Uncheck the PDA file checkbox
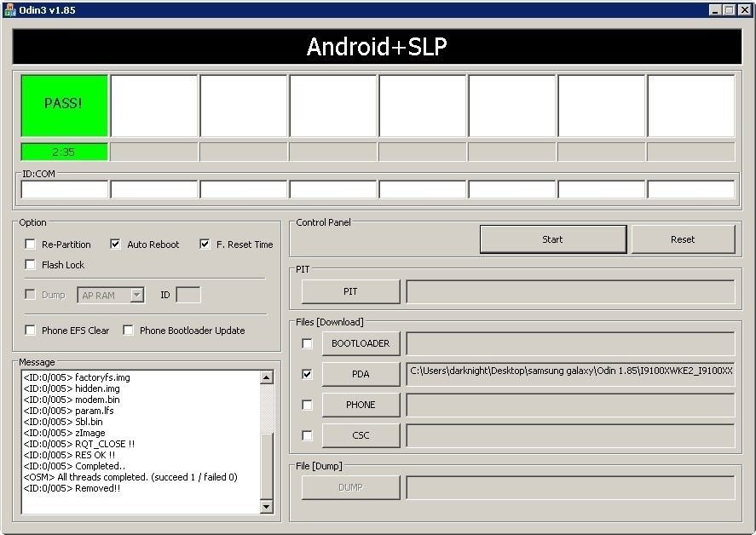The height and width of the screenshot is (535, 756). click(307, 374)
